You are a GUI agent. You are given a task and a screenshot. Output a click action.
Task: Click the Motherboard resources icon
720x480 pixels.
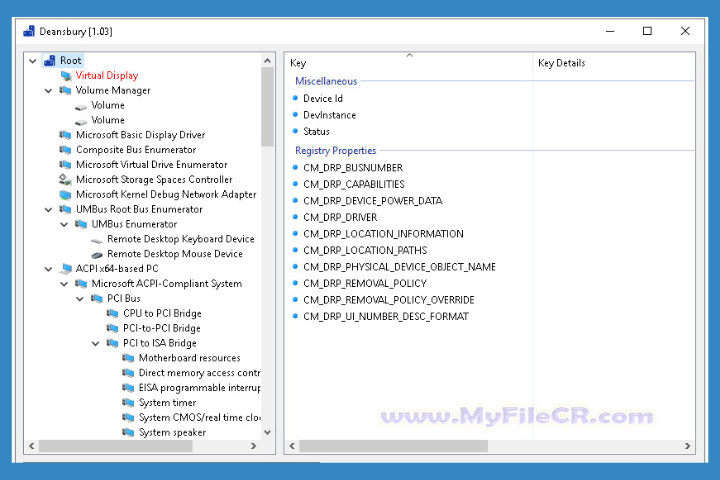coord(128,358)
